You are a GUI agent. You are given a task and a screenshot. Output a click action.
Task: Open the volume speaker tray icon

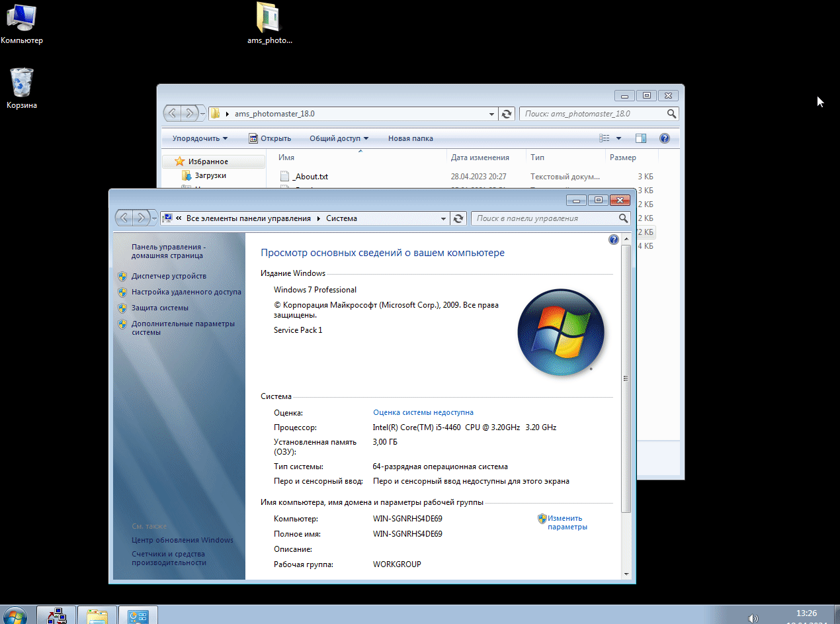[x=753, y=618]
